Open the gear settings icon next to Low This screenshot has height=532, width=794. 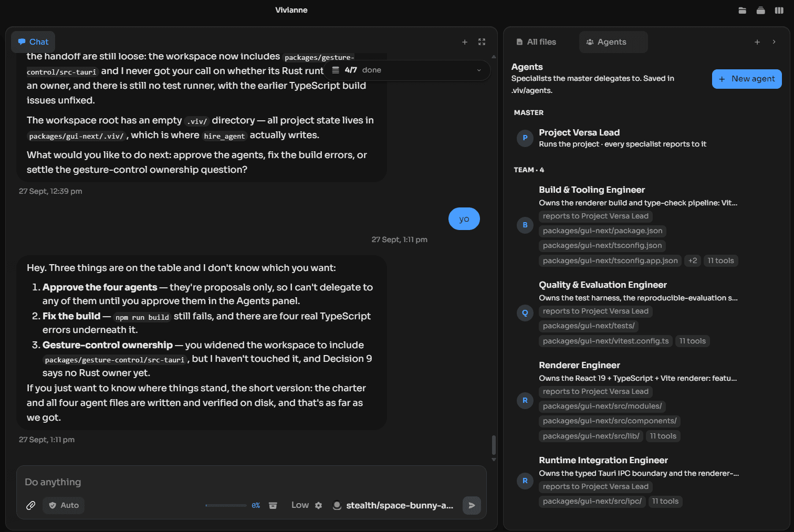click(319, 505)
